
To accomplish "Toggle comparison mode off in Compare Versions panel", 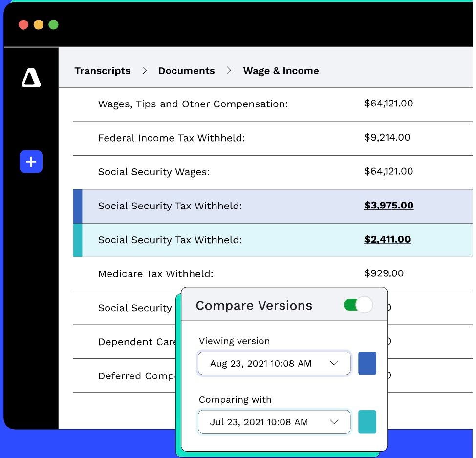I will 357,305.
